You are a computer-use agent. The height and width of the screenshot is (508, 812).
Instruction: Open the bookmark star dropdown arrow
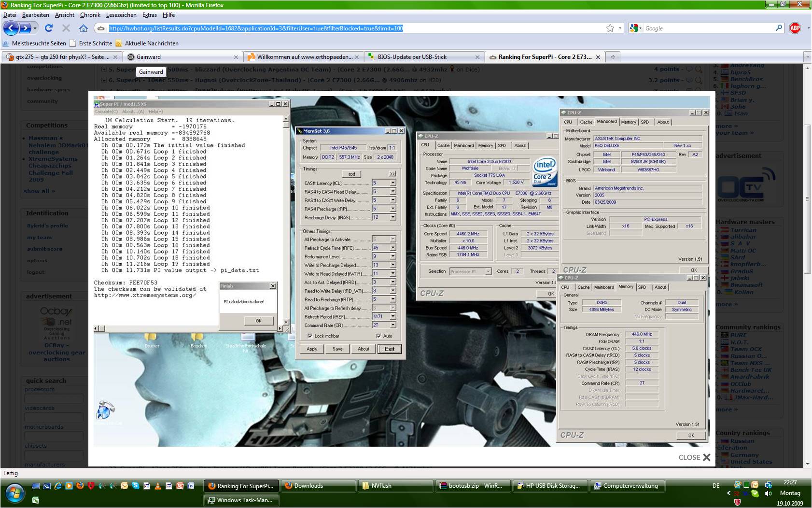click(x=620, y=28)
